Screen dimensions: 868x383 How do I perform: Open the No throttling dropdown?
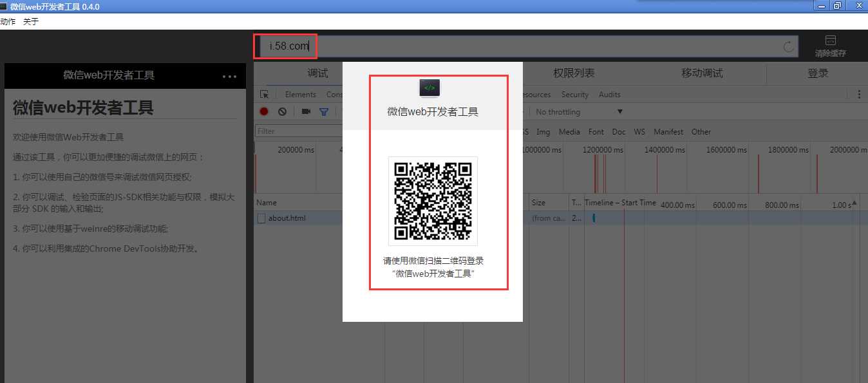point(579,112)
